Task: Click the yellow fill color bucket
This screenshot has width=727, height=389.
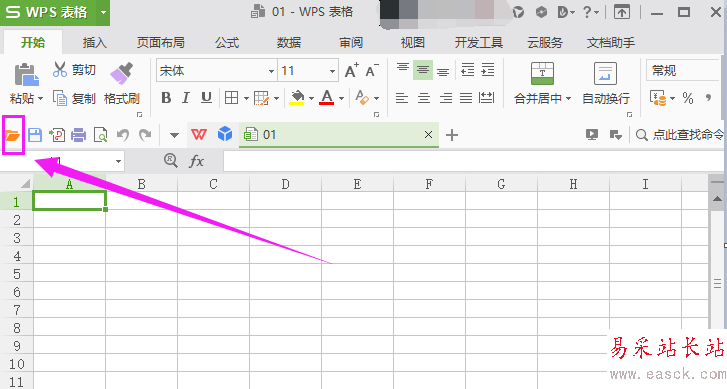Action: point(297,98)
